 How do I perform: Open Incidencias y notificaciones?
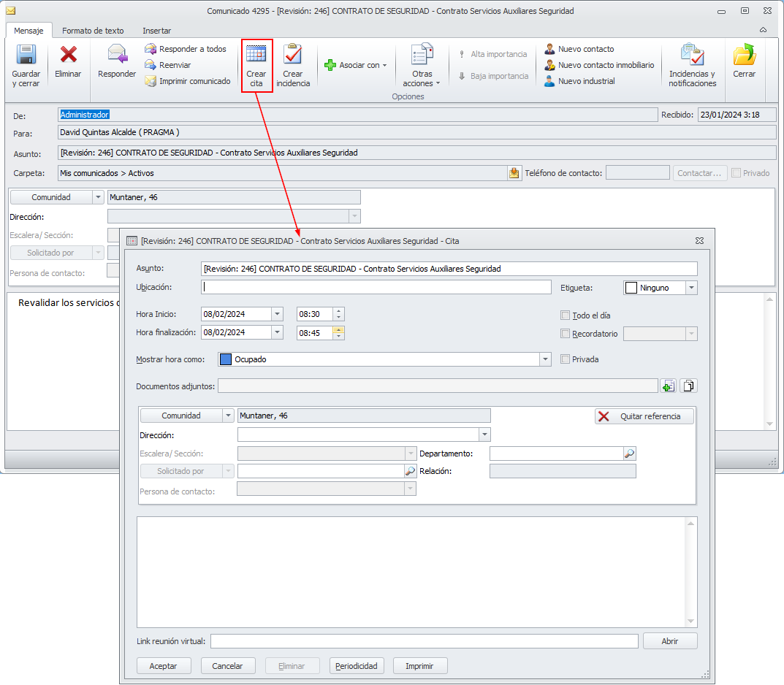[692, 55]
